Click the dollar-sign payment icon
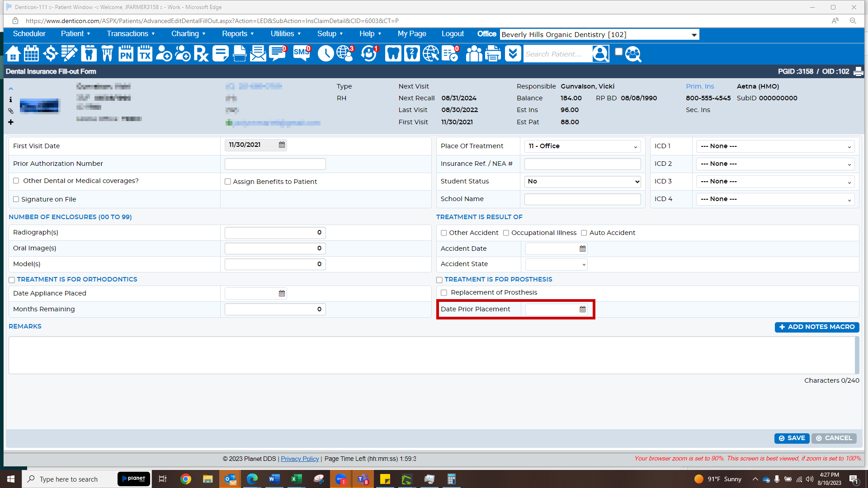 coord(50,54)
